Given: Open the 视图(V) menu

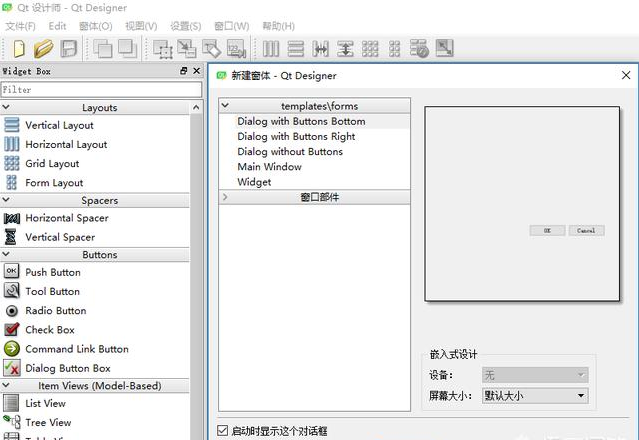Looking at the screenshot, I should point(141,26).
